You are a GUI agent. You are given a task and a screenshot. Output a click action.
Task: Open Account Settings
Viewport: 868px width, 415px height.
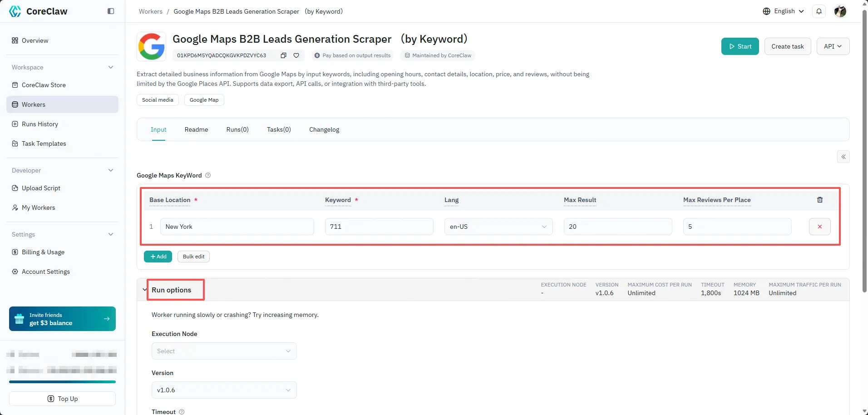pyautogui.click(x=62, y=272)
